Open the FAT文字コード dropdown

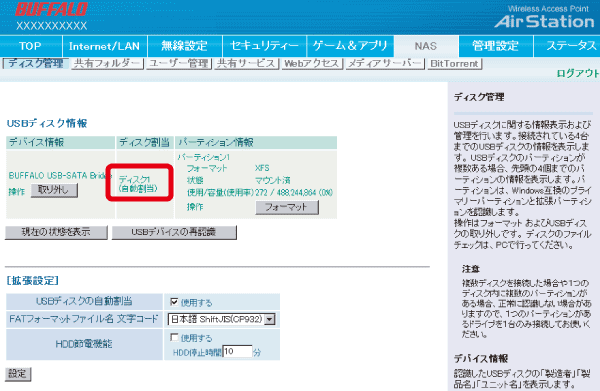[x=222, y=319]
